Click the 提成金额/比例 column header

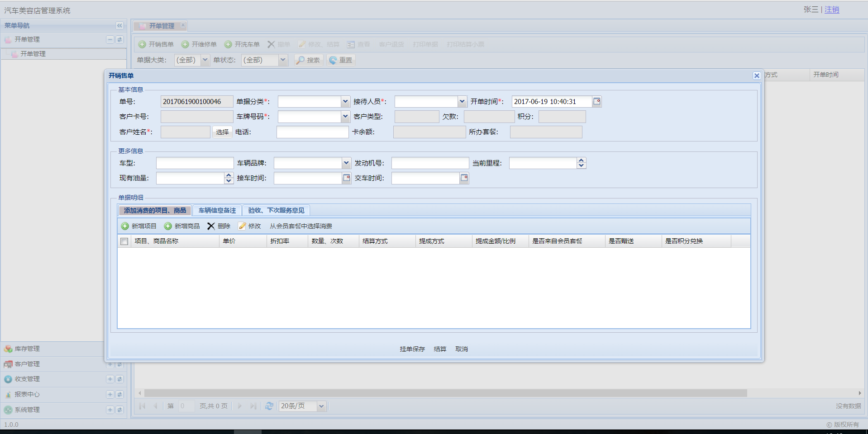(x=501, y=241)
